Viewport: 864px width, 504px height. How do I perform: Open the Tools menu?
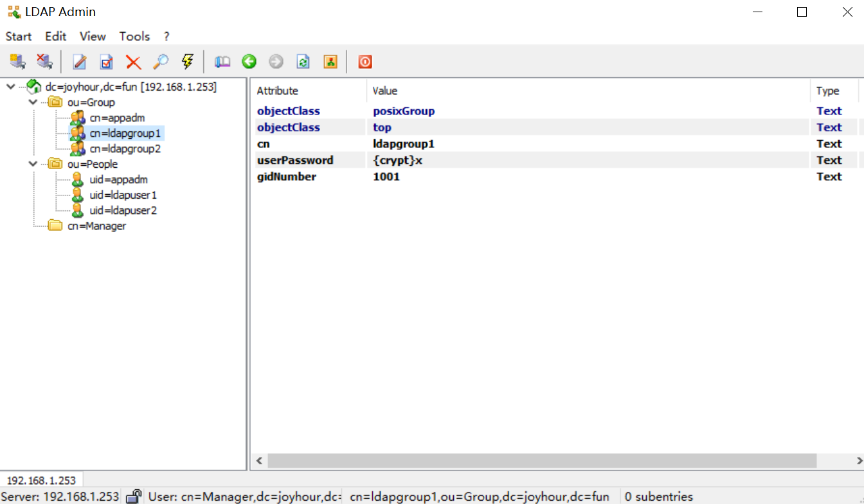pos(134,36)
